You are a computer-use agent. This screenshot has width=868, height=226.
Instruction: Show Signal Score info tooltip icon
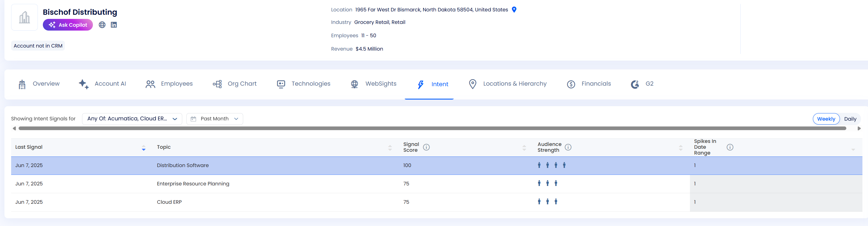click(426, 147)
